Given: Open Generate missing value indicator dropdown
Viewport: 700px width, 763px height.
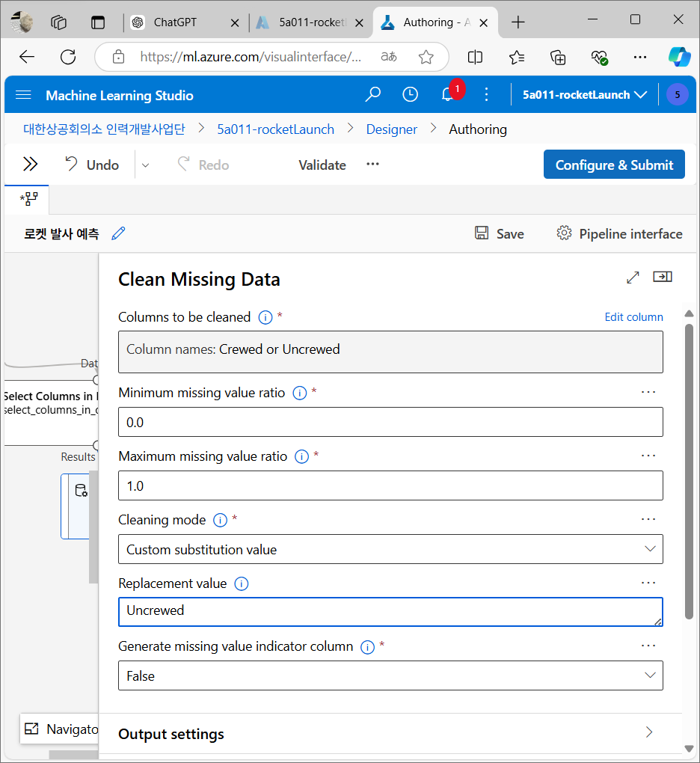Looking at the screenshot, I should coord(390,675).
